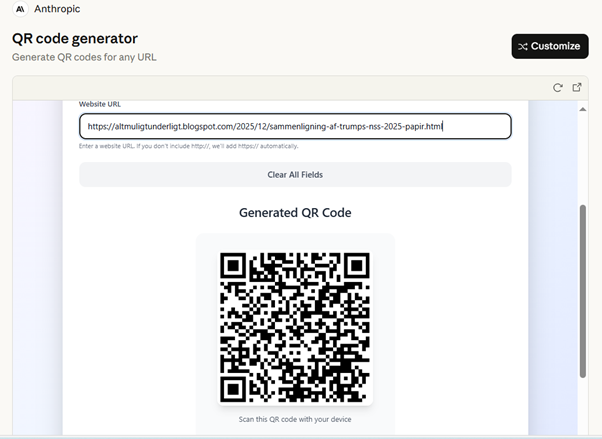Click the 'Enter a website URL' hint text
Screen dimensions: 602x439
pyautogui.click(x=189, y=146)
